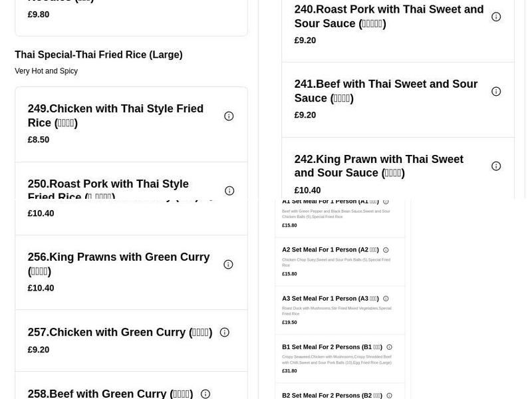This screenshot has width=532, height=399.
Task: Open info for 240 Roast Pork Sweet Sour
Action: pos(496,17)
